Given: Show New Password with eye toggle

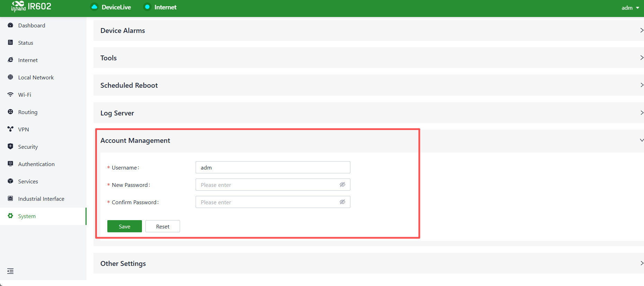Looking at the screenshot, I should [342, 185].
